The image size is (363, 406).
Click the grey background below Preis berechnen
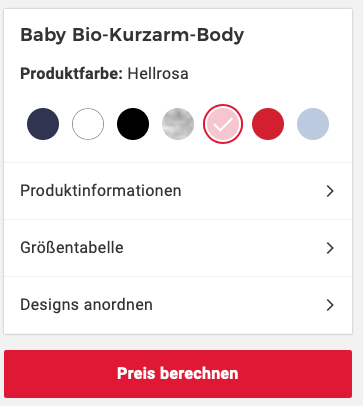pyautogui.click(x=178, y=402)
